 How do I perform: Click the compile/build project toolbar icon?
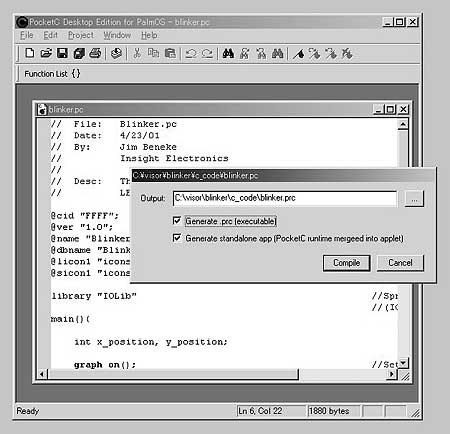[116, 53]
